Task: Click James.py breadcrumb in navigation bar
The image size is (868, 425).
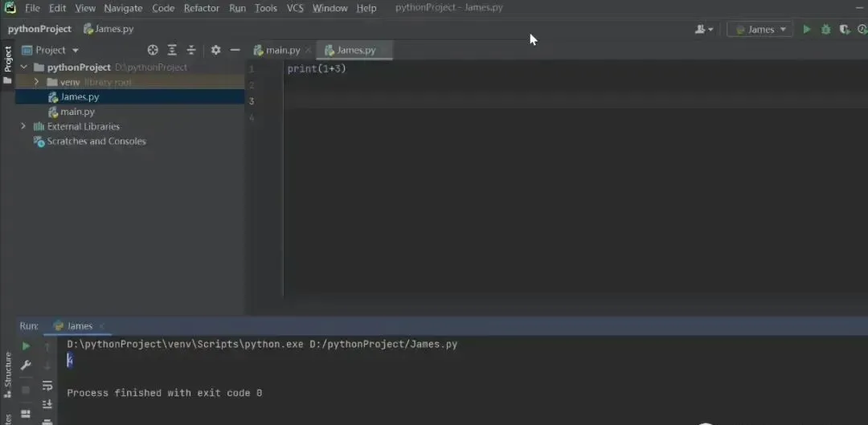Action: [x=108, y=29]
